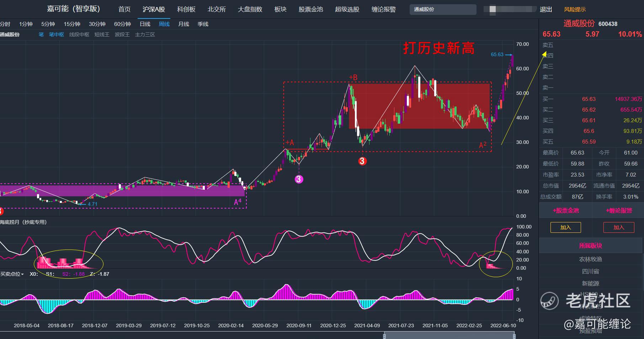Click the 换手率 value 3.01%

coord(631,197)
